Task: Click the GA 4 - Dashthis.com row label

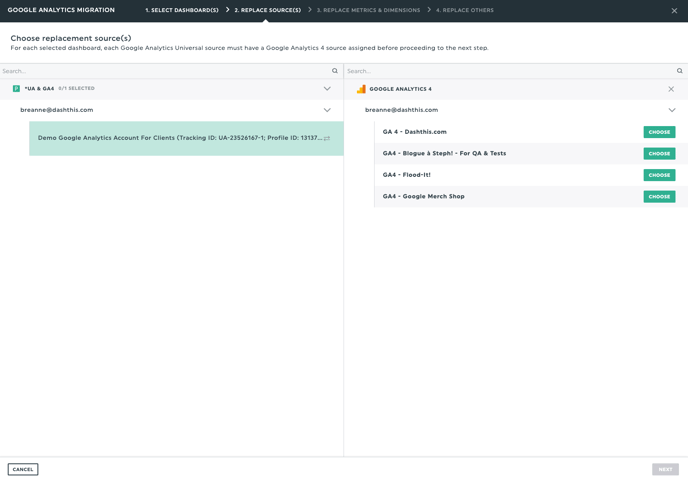Action: tap(414, 132)
